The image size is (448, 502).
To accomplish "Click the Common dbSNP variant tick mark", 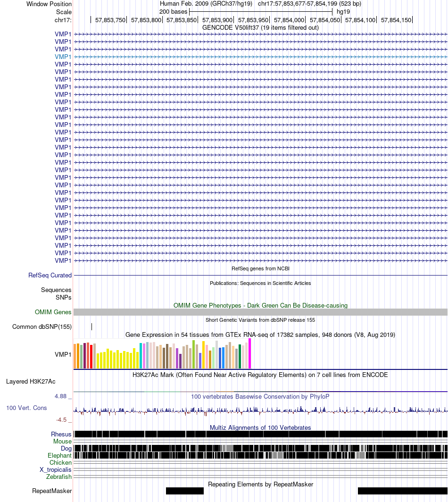I will pyautogui.click(x=92, y=326).
